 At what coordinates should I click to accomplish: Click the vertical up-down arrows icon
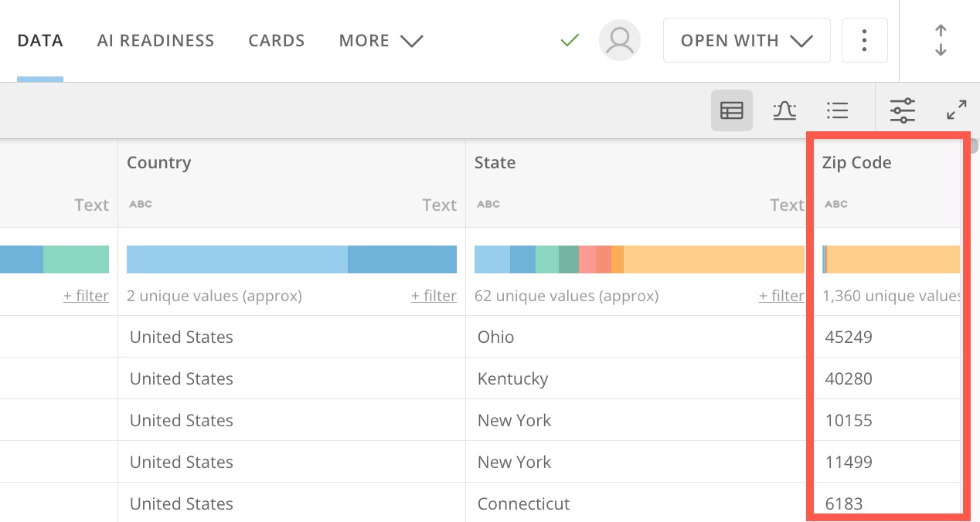pos(940,40)
